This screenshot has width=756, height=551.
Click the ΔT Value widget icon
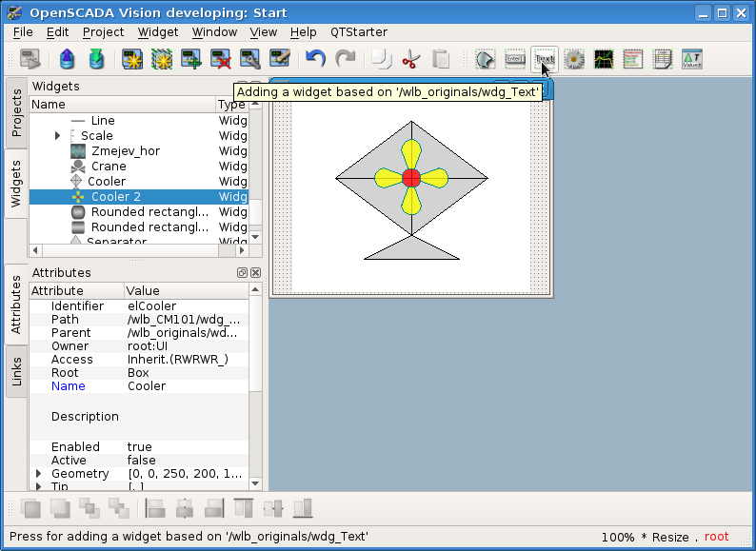pyautogui.click(x=692, y=60)
